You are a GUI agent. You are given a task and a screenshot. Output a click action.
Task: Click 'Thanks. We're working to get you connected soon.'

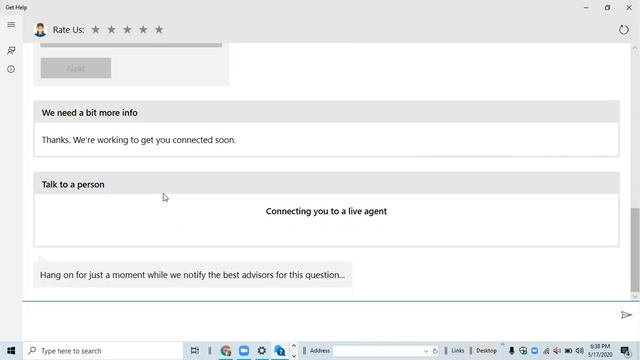[x=139, y=140]
